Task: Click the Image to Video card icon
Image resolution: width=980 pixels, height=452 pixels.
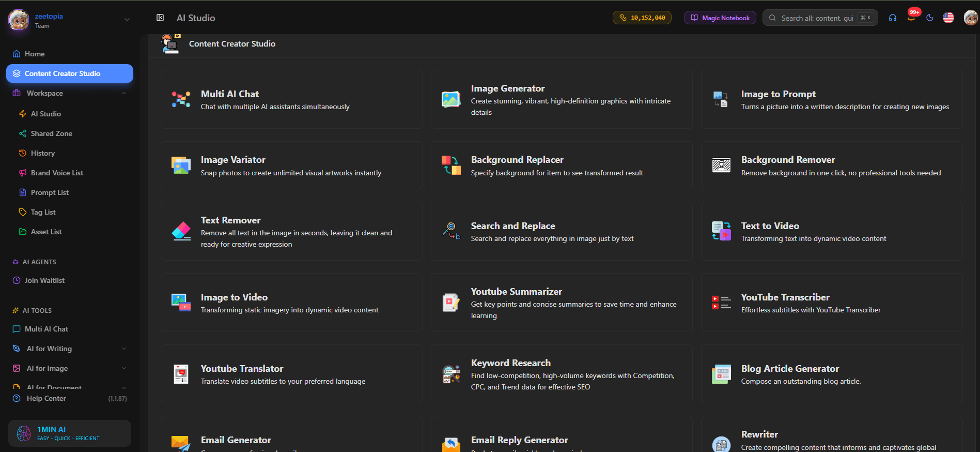Action: (181, 303)
